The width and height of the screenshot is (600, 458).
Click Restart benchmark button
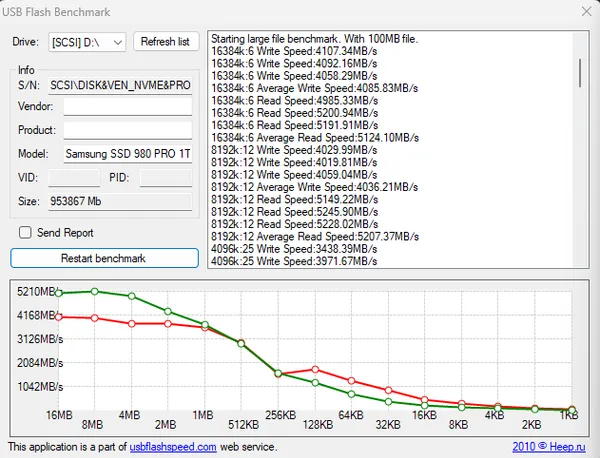(x=104, y=258)
